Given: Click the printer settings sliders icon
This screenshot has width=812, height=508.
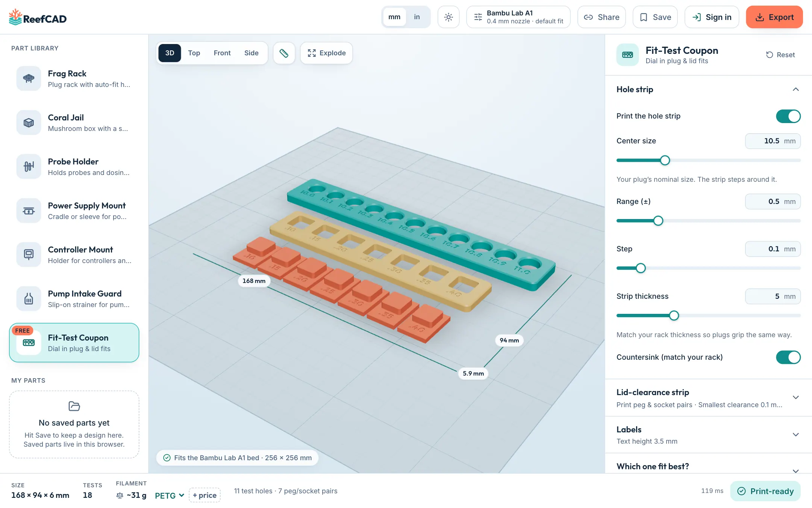Looking at the screenshot, I should coord(478,17).
